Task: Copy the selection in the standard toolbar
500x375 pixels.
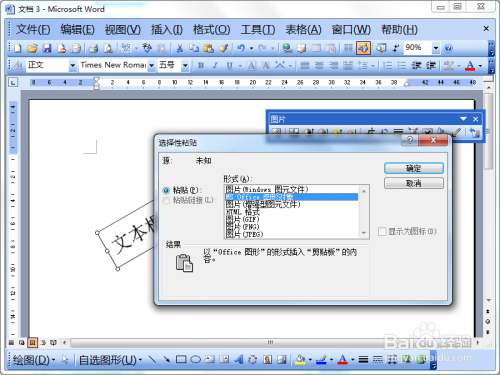Action: [x=194, y=48]
